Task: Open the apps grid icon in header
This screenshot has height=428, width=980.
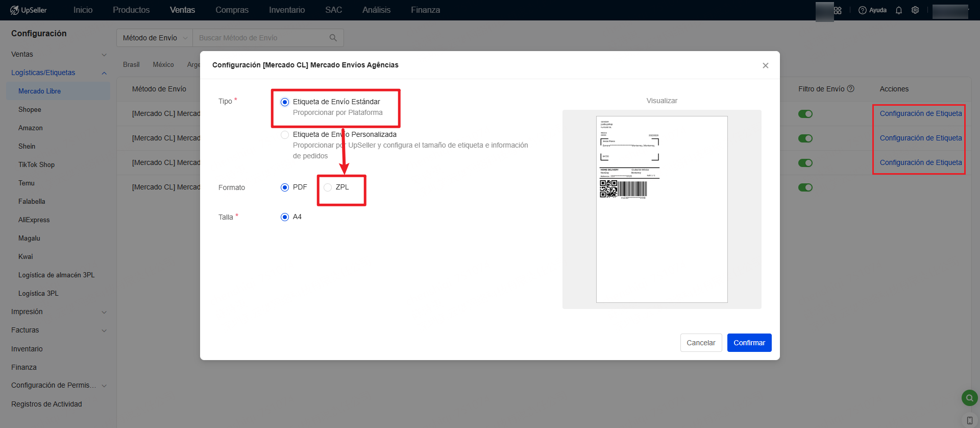Action: (x=838, y=10)
